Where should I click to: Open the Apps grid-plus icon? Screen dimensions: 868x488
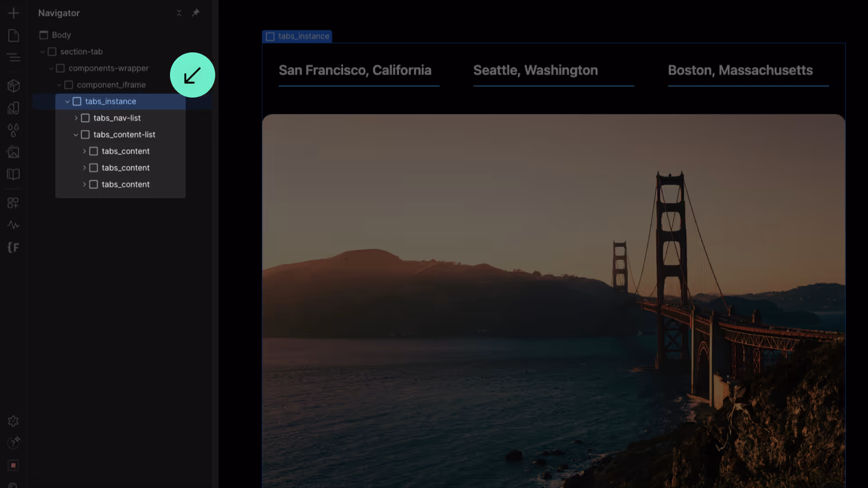point(14,203)
